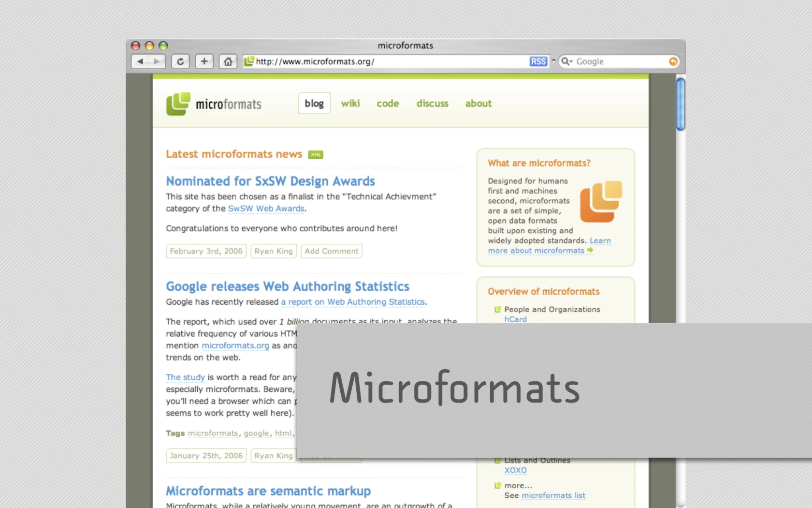Click the site favicon in the address bar
812x508 pixels.
coord(249,61)
